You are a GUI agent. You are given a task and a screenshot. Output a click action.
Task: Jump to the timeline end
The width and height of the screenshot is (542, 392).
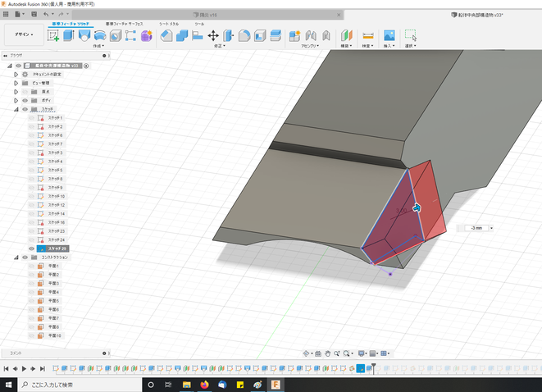pyautogui.click(x=42, y=369)
